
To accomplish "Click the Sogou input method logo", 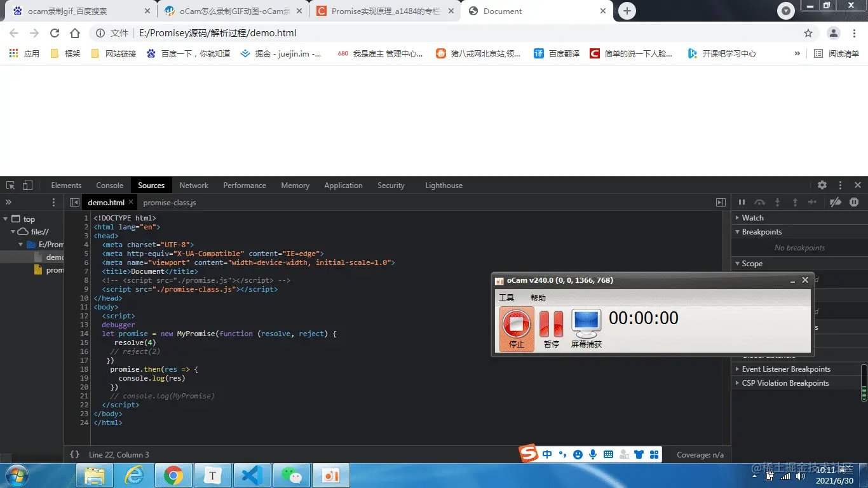I will click(529, 453).
